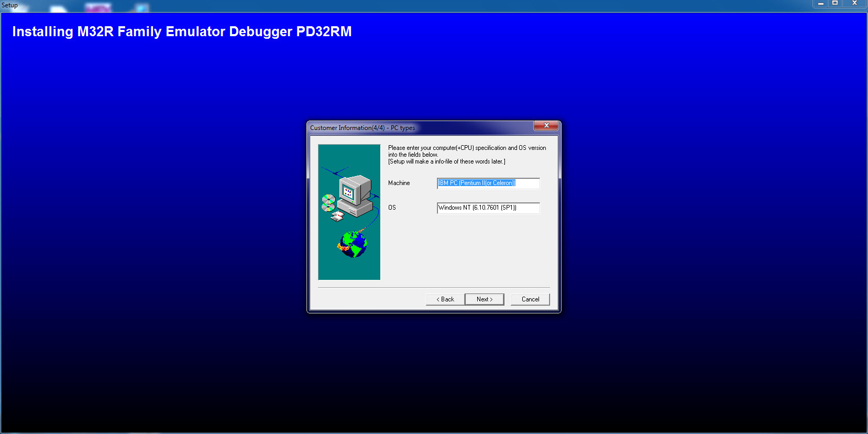Click the 'Machine' field label

399,183
